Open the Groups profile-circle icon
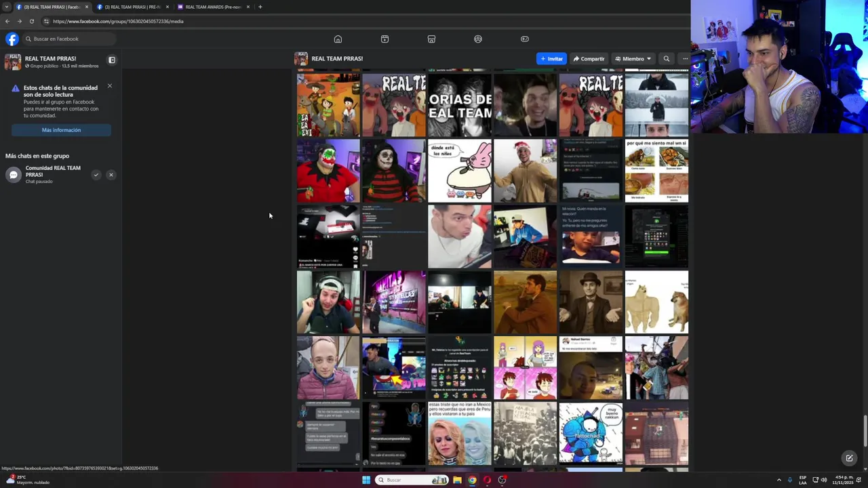Image resolution: width=868 pixels, height=488 pixels. (478, 39)
